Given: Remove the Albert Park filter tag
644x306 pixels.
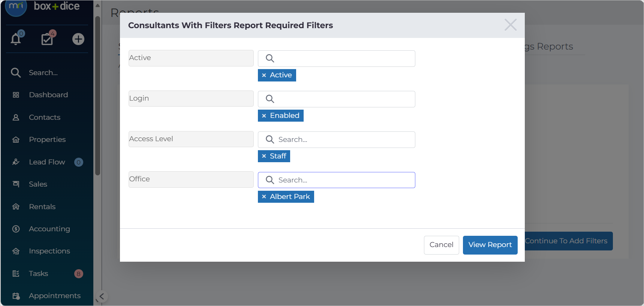Looking at the screenshot, I should (x=264, y=197).
